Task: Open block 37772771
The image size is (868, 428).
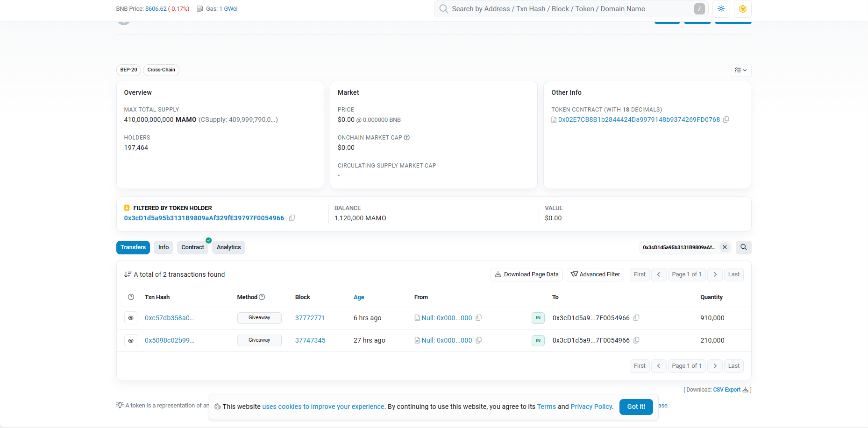Action: pos(310,318)
